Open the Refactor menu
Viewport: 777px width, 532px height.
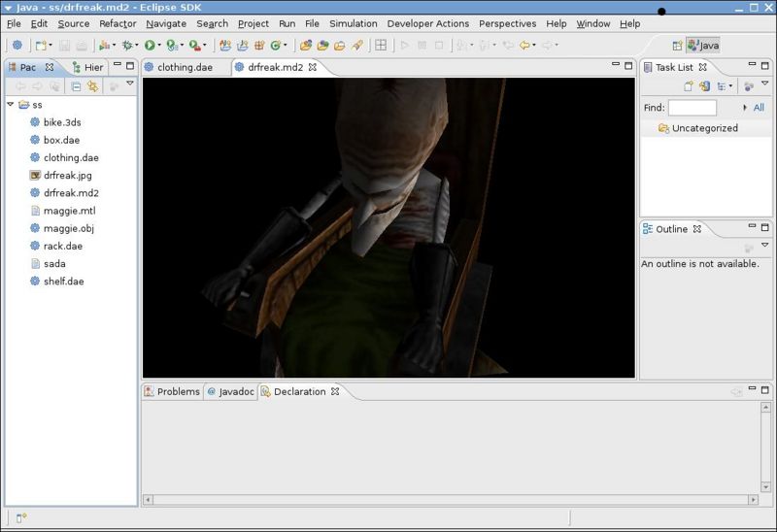click(x=118, y=23)
